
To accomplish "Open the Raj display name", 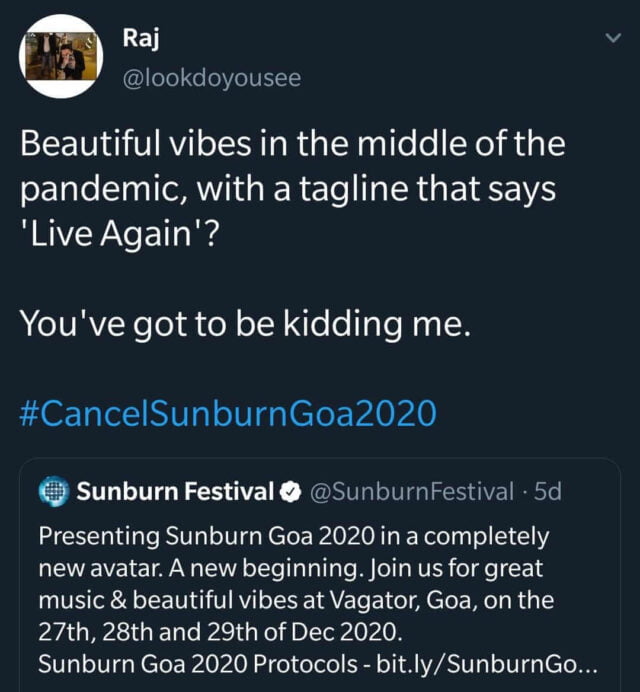I will coord(139,39).
